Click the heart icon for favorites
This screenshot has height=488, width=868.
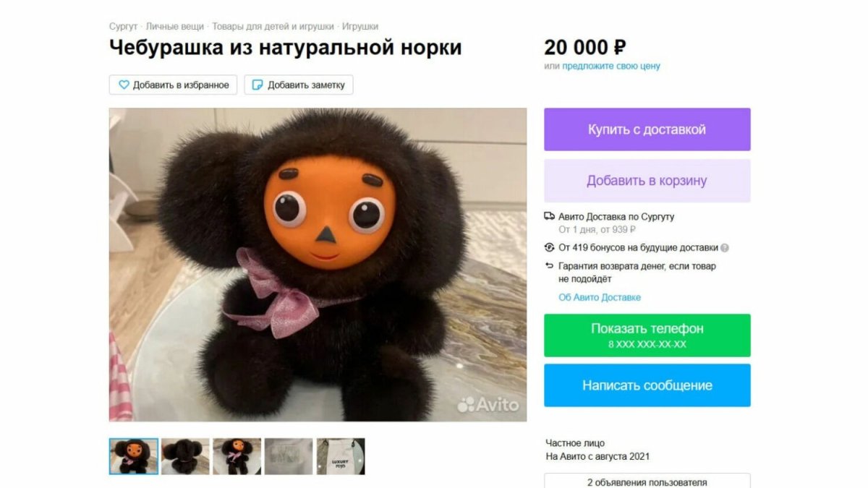(x=124, y=85)
